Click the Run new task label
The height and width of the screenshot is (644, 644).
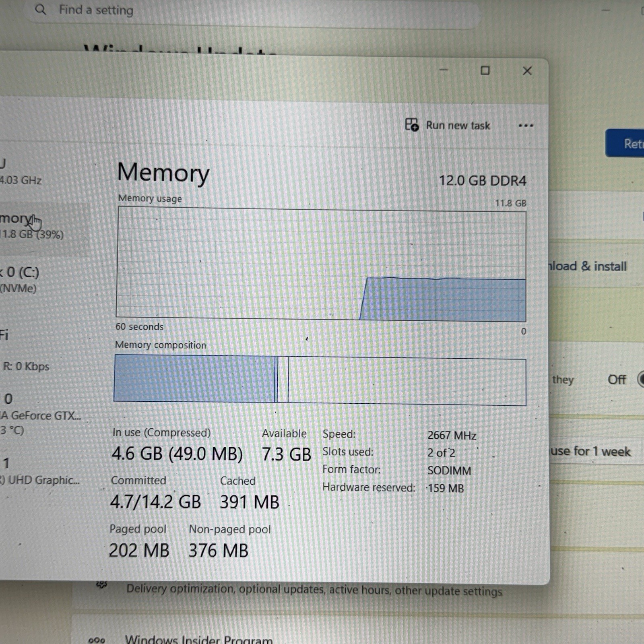click(x=458, y=126)
